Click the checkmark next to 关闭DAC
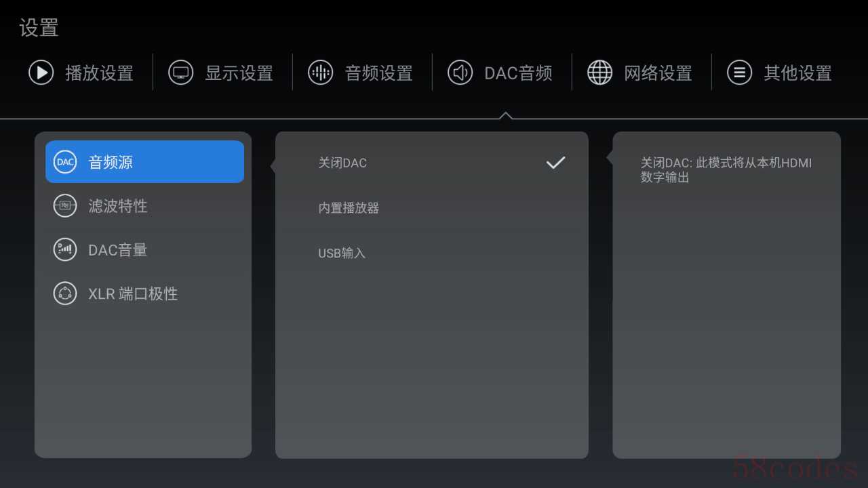The height and width of the screenshot is (488, 868). [x=555, y=163]
